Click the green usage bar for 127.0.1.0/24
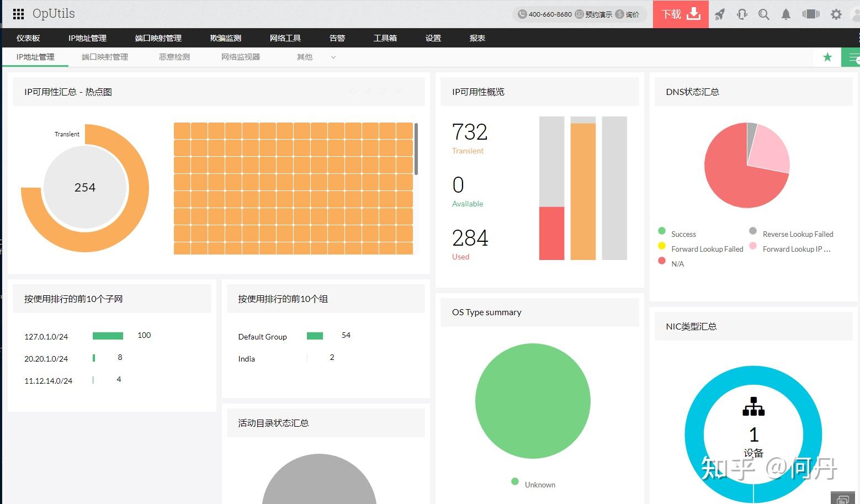The width and height of the screenshot is (860, 504). click(108, 336)
